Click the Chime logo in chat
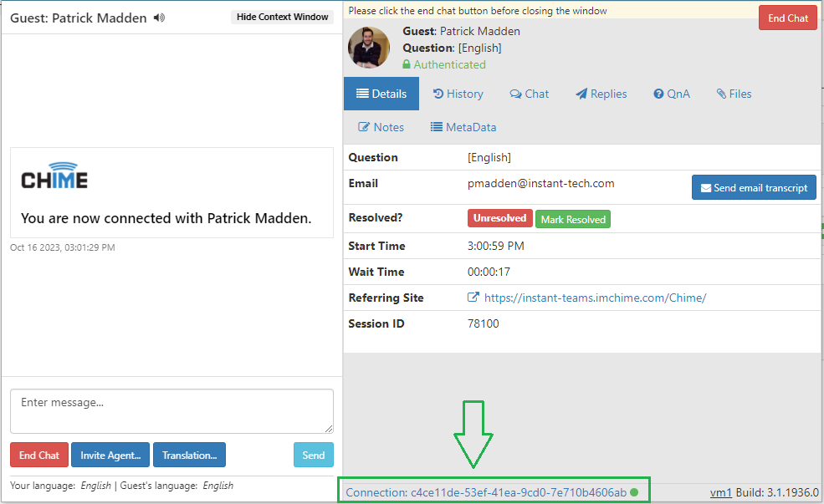Image resolution: width=824 pixels, height=504 pixels. [54, 176]
